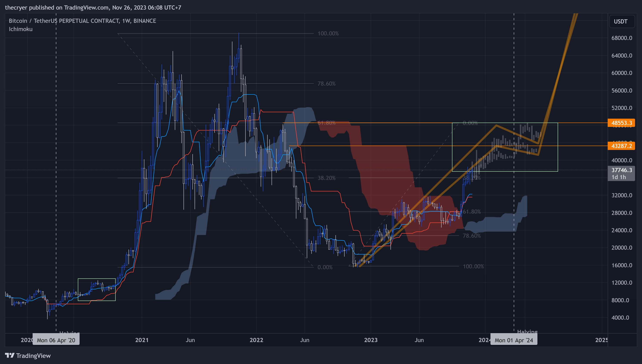
Task: Click the 60000.0 price axis value
Action: point(622,73)
